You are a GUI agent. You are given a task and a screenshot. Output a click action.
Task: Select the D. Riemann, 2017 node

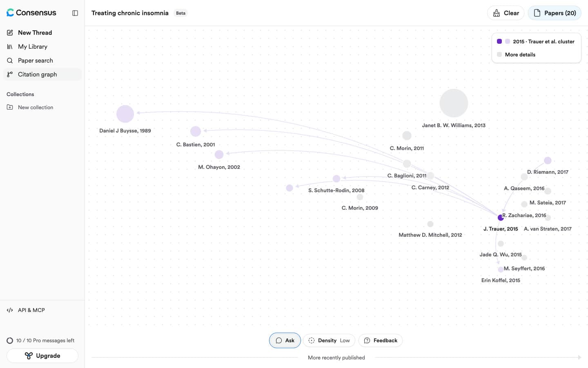pyautogui.click(x=548, y=161)
